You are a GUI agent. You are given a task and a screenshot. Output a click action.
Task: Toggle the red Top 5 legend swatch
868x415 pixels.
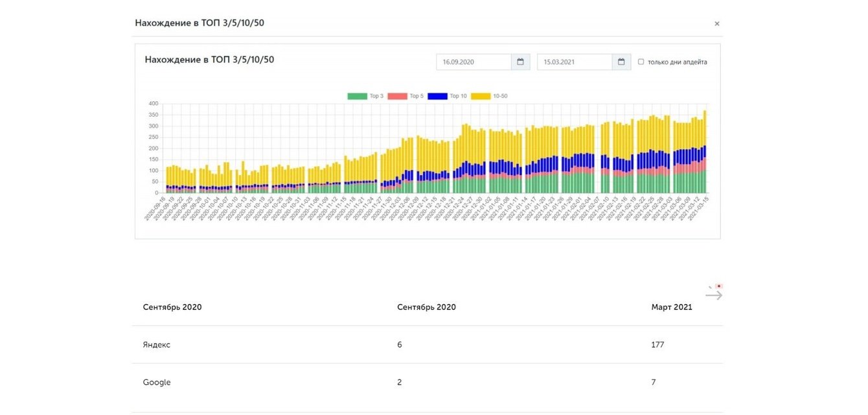coord(398,96)
